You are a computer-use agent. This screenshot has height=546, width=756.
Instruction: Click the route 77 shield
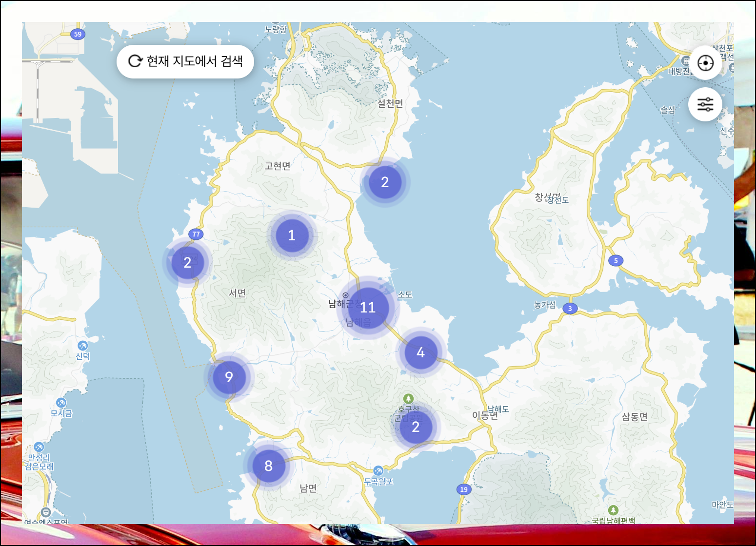[x=196, y=234]
